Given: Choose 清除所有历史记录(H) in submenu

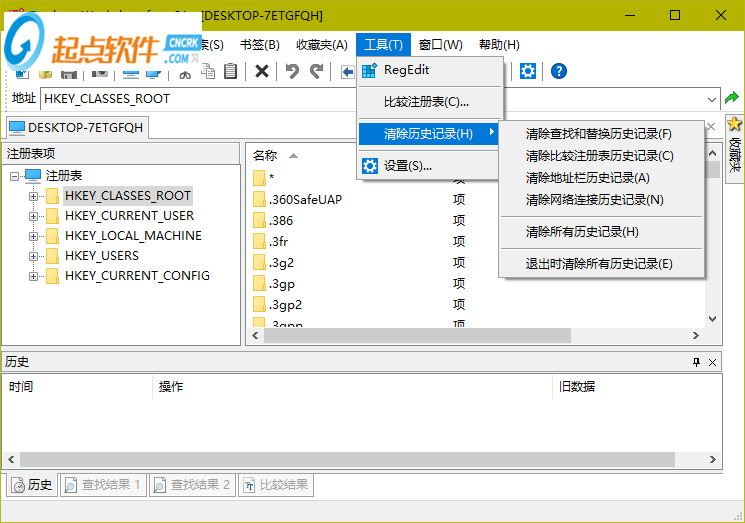Looking at the screenshot, I should click(x=602, y=232).
